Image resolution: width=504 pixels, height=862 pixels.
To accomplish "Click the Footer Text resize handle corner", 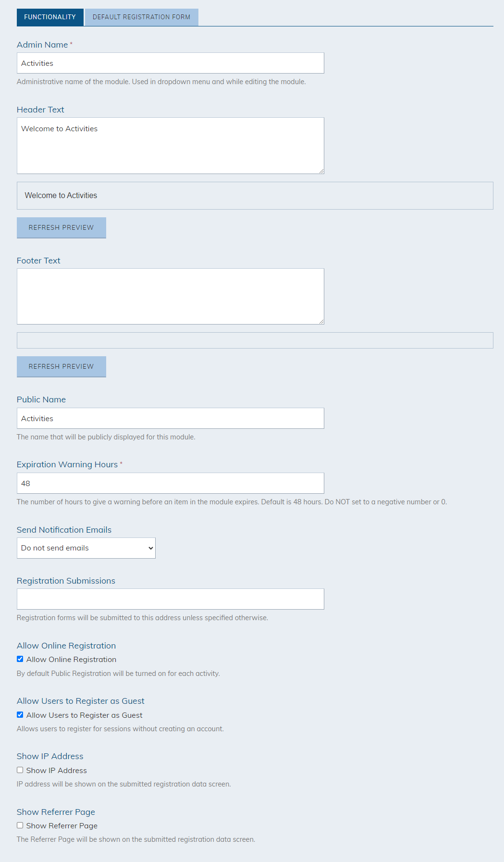I will click(x=321, y=321).
